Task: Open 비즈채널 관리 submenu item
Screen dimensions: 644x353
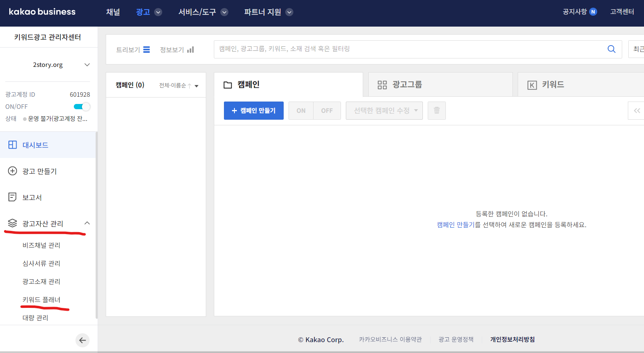Action: (x=42, y=245)
